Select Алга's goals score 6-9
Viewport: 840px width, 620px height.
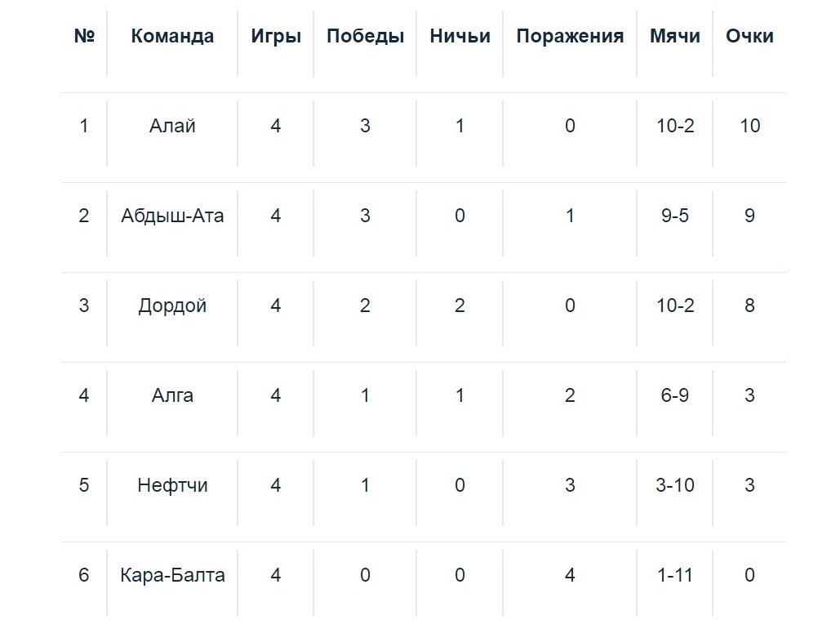(675, 395)
